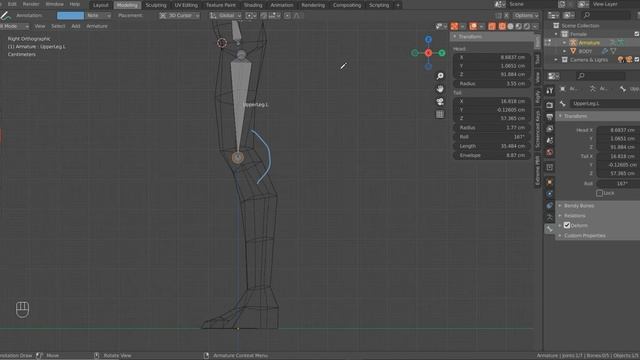Open the Global transform orientation dropdown
Image resolution: width=640 pixels, height=360 pixels.
point(226,16)
